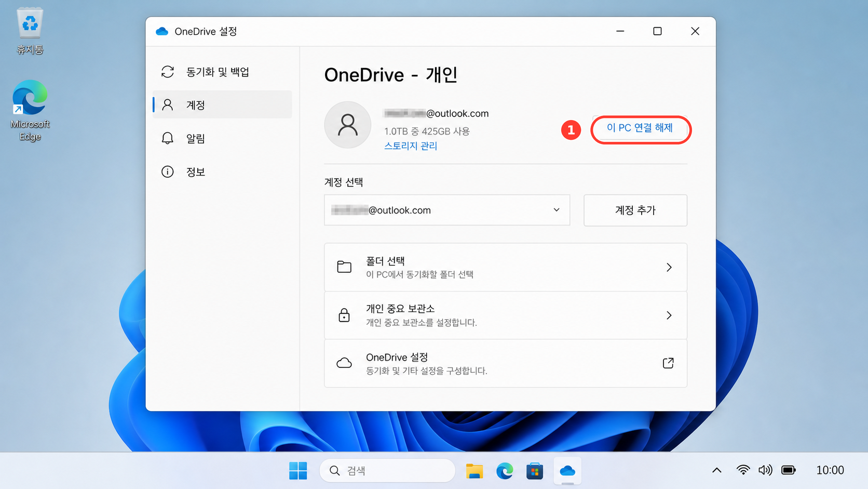The height and width of the screenshot is (489, 868).
Task: Click the @outlook.com email under the heading
Action: point(436,113)
